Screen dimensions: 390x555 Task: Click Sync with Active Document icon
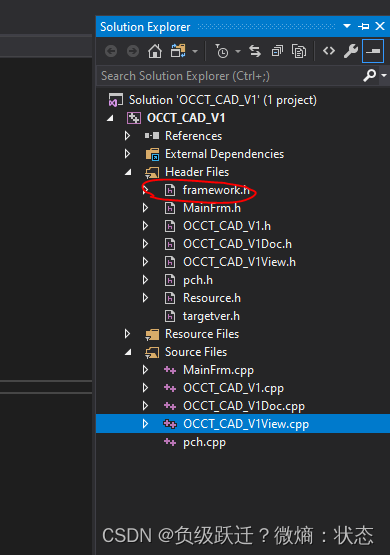[255, 51]
